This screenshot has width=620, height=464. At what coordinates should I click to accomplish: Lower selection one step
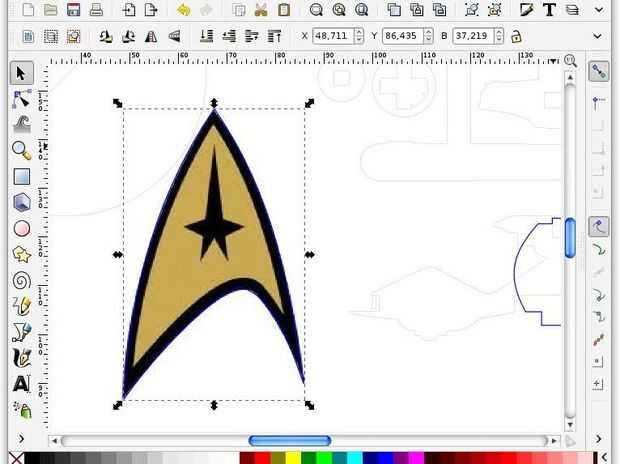229,36
